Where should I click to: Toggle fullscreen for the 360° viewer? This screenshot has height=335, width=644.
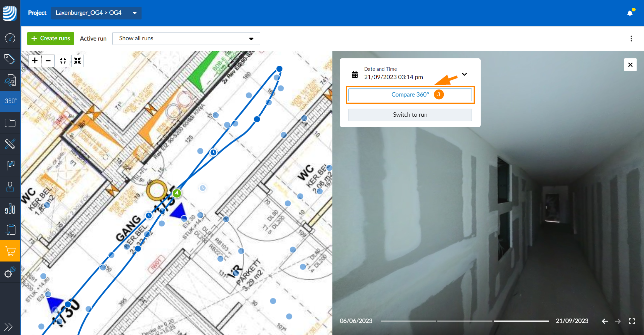tap(632, 321)
